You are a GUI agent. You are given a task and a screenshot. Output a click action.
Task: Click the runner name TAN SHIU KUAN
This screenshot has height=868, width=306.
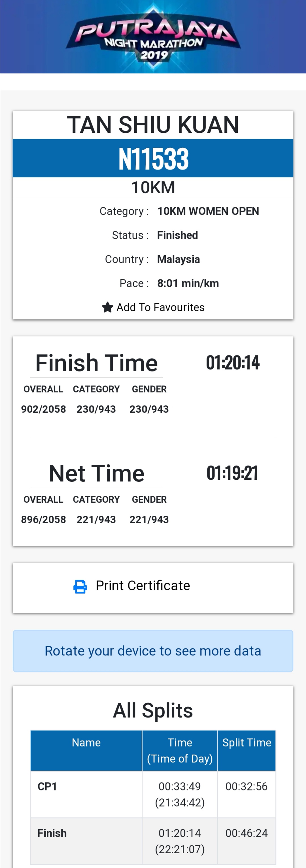click(153, 125)
